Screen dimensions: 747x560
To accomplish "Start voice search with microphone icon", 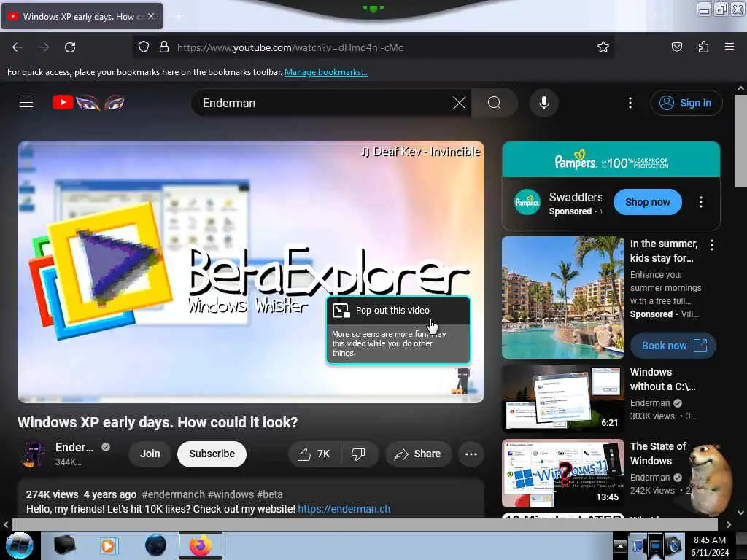I will click(x=544, y=103).
